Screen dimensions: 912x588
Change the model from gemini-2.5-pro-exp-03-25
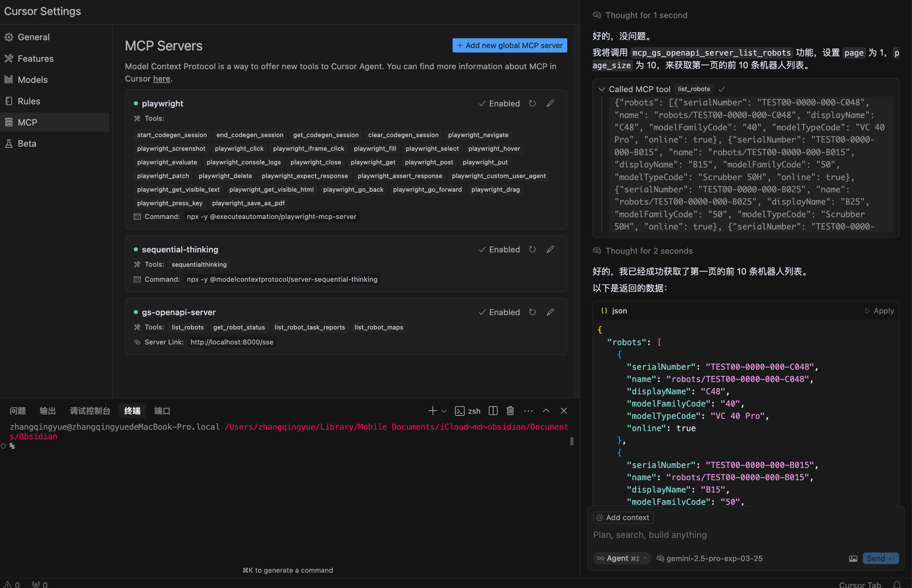click(x=711, y=558)
